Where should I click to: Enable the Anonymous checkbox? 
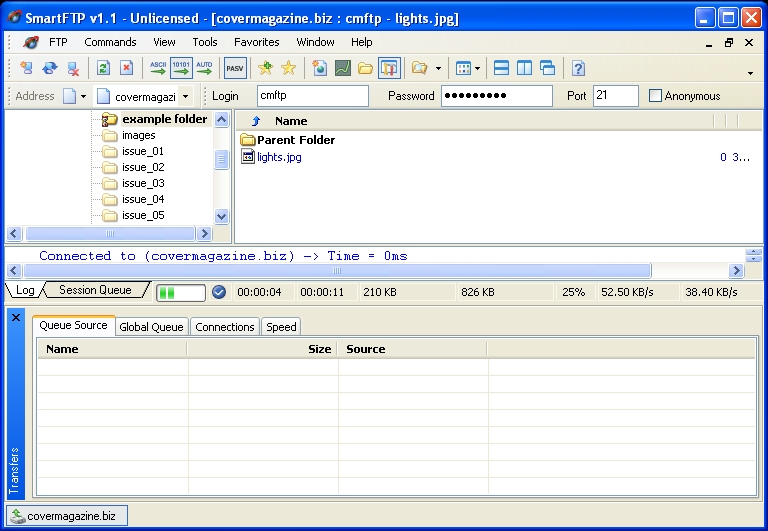[x=655, y=96]
